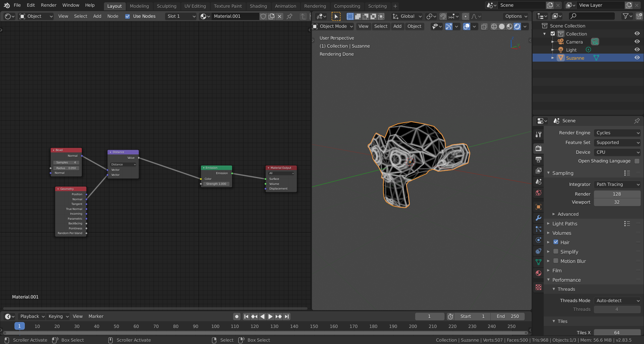The width and height of the screenshot is (644, 344).
Task: Open the Playback popover in timeline
Action: 32,317
